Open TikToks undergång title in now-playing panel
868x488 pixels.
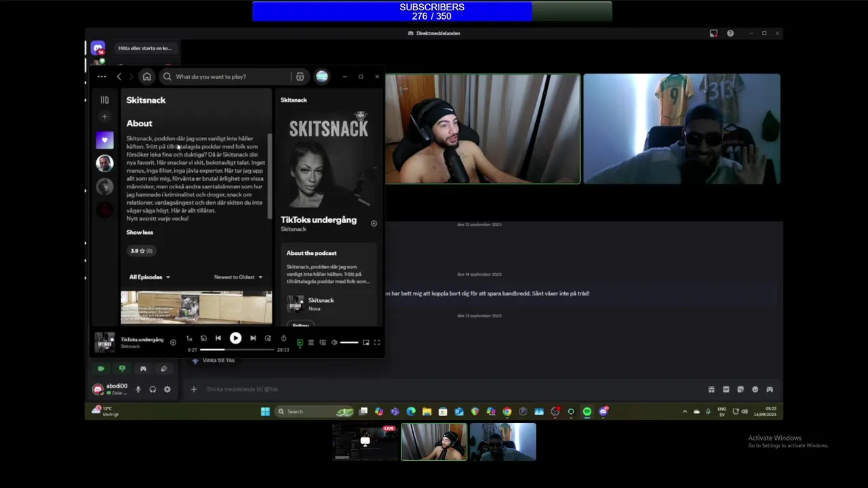(x=319, y=220)
